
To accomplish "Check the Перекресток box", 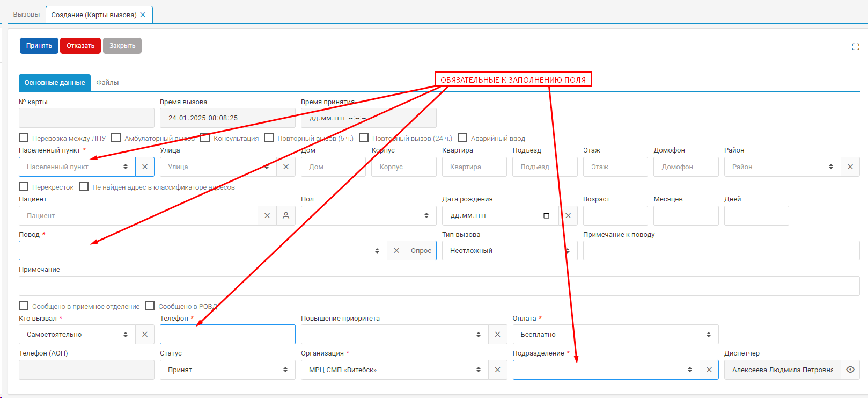I will [24, 187].
